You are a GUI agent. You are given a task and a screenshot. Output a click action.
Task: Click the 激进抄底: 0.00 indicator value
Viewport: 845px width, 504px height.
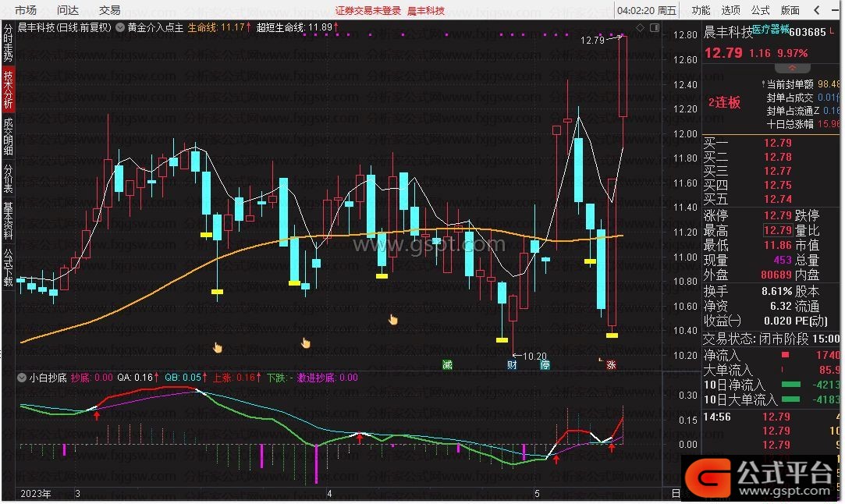pos(328,378)
